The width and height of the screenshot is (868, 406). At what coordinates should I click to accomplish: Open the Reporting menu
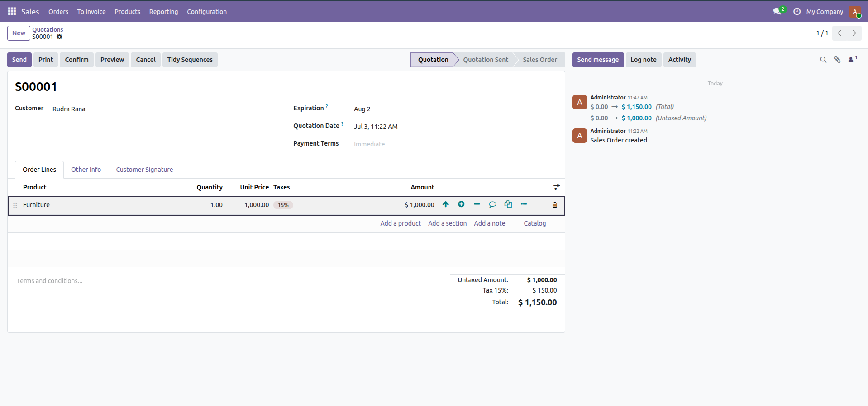point(163,12)
